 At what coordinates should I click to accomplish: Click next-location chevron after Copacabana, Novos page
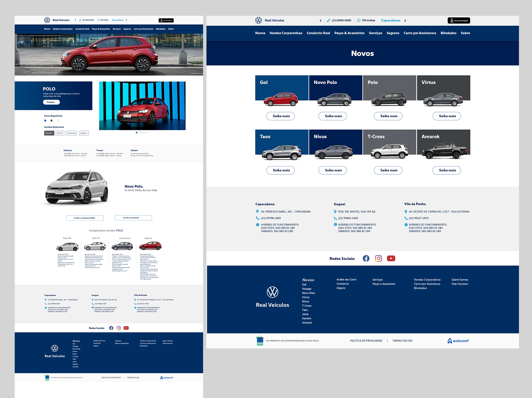405,20
